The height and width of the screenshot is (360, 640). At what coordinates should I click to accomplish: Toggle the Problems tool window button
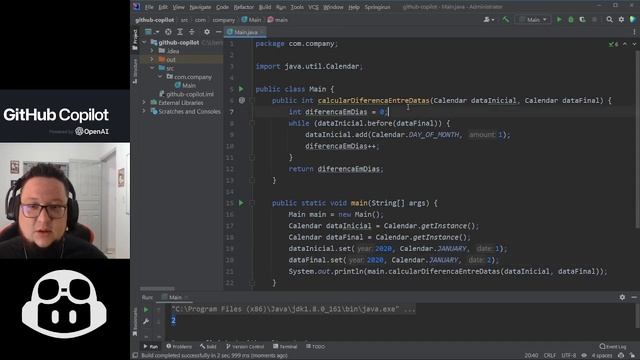(179, 347)
